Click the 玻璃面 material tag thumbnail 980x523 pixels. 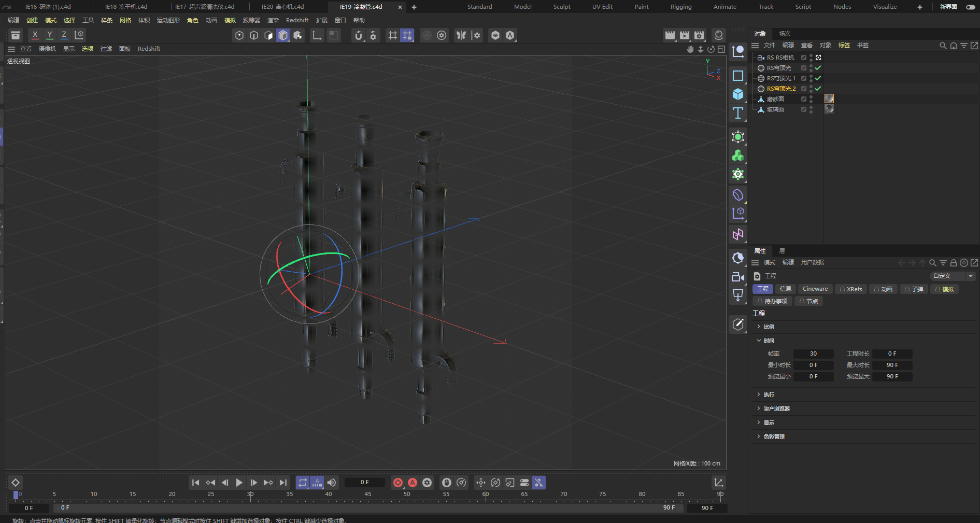tap(829, 109)
